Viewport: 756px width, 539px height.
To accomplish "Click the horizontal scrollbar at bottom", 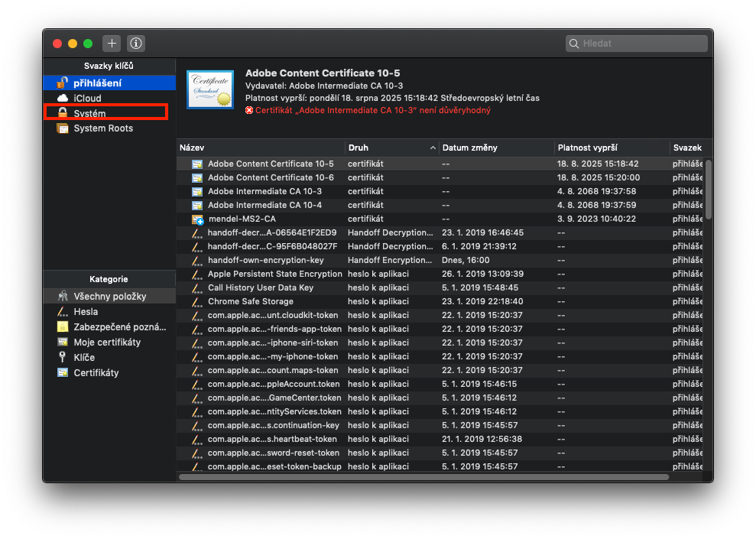I will click(423, 477).
